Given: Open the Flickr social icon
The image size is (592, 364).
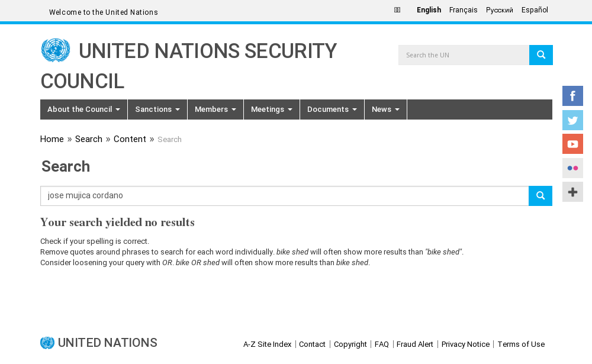Looking at the screenshot, I should click(572, 168).
